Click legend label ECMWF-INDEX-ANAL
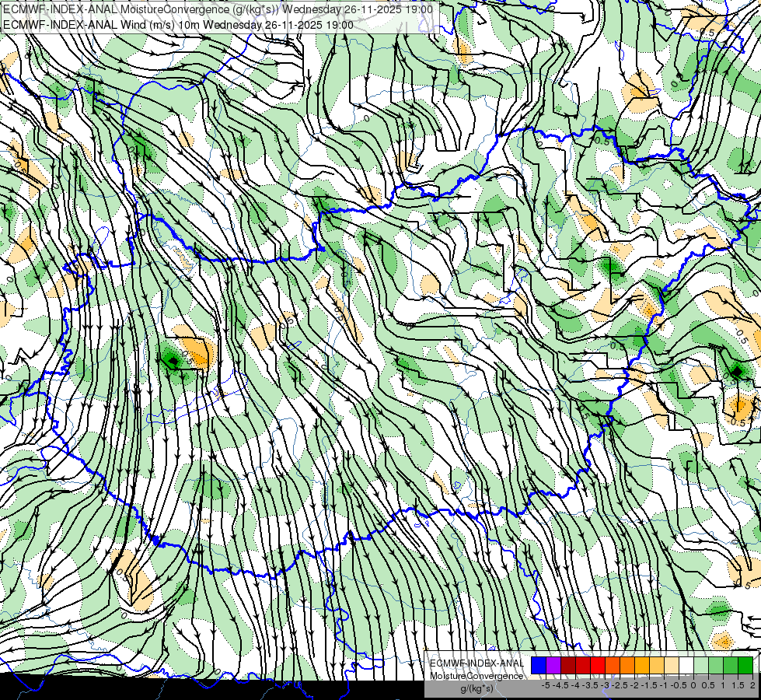This screenshot has width=761, height=700. click(476, 663)
